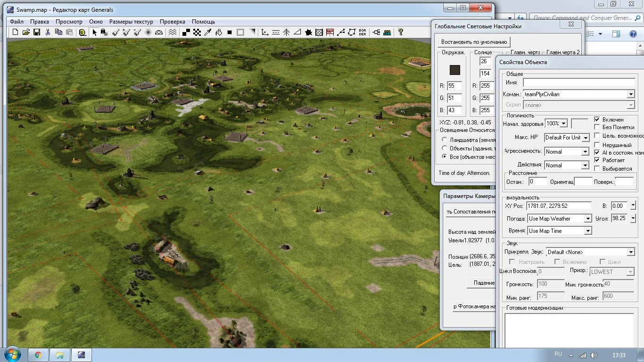Click the dark ambient color swatch
644x362 pixels.
click(x=454, y=70)
